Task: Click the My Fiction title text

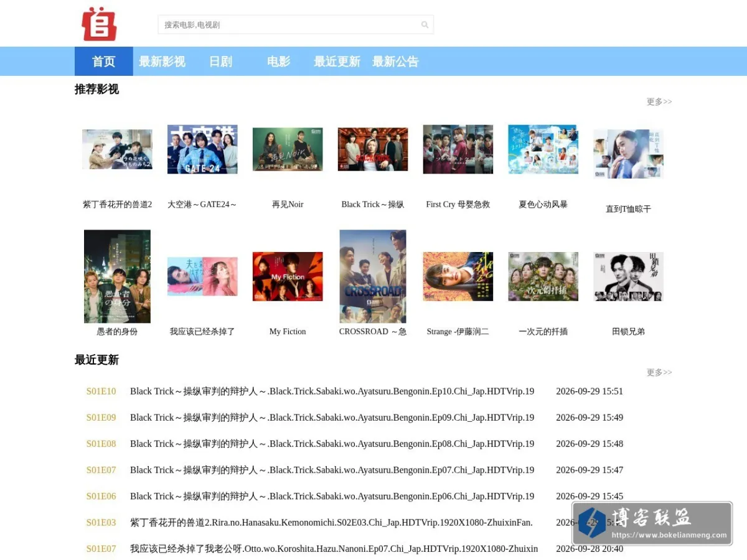Action: [x=288, y=332]
